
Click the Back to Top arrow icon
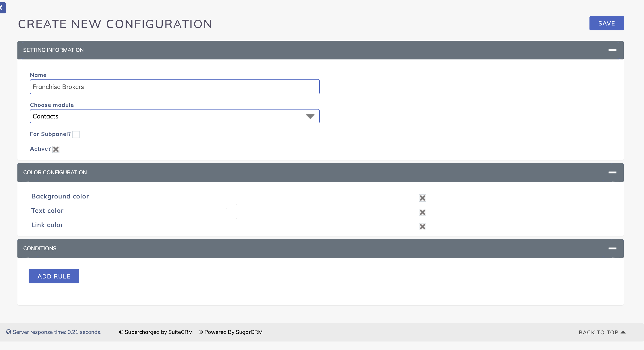[623, 332]
